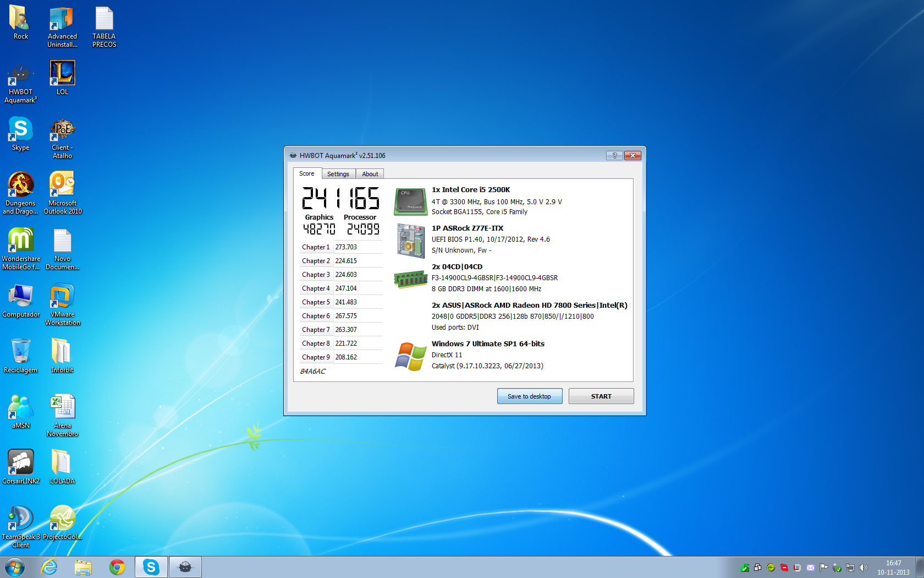Click the HWBOT Aquamark taskbar button
The height and width of the screenshot is (578, 924).
pyautogui.click(x=185, y=567)
